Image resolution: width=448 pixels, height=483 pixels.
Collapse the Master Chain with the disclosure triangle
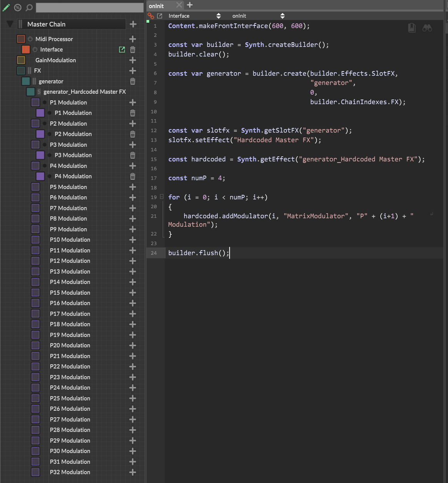pos(10,24)
